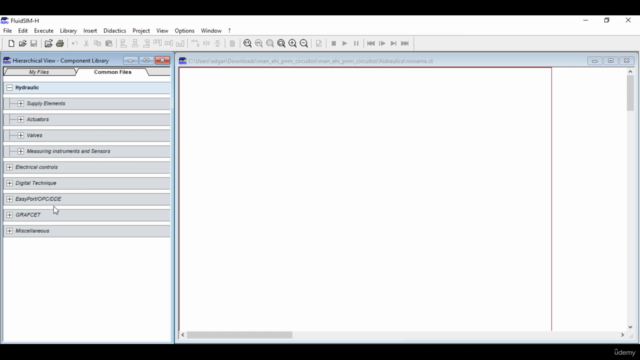Click the vertical scrollbar thumb in circuit window
This screenshot has width=640, height=360.
click(630, 93)
